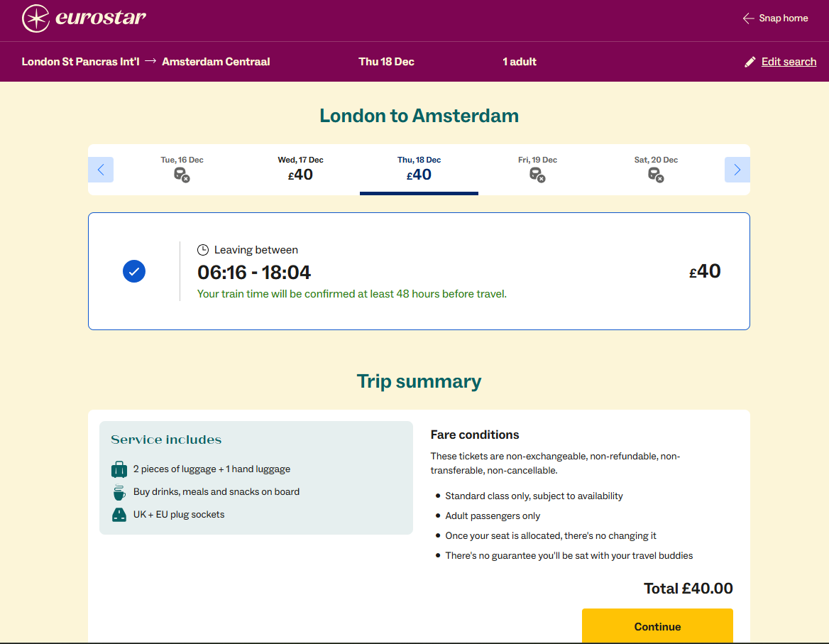Click the Eurostar wordmark text
This screenshot has height=644, width=829.
point(100,18)
